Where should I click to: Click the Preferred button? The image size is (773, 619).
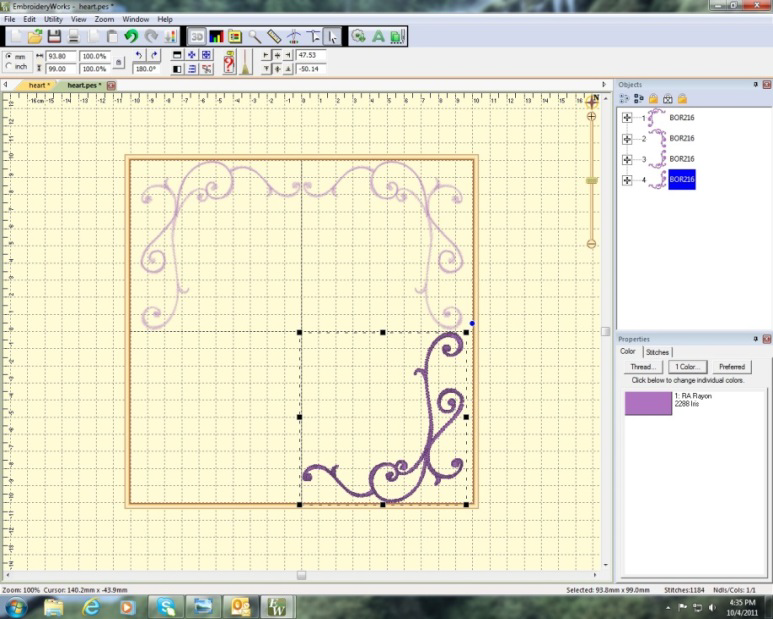point(732,367)
